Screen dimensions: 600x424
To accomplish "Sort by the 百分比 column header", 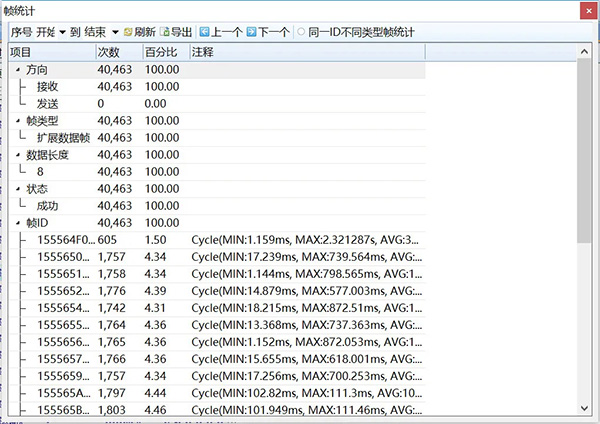I will click(x=163, y=51).
